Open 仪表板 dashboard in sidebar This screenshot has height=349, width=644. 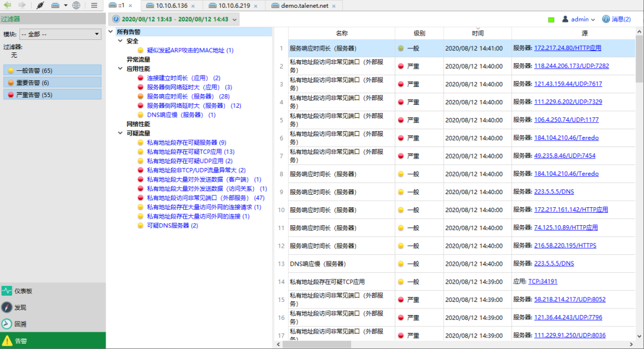click(x=24, y=291)
